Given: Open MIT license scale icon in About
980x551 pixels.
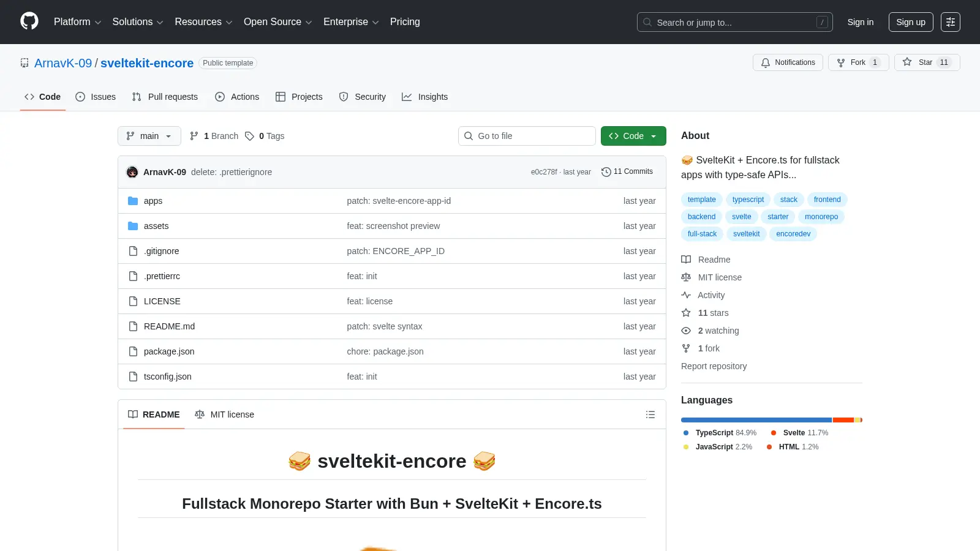Looking at the screenshot, I should pyautogui.click(x=686, y=277).
